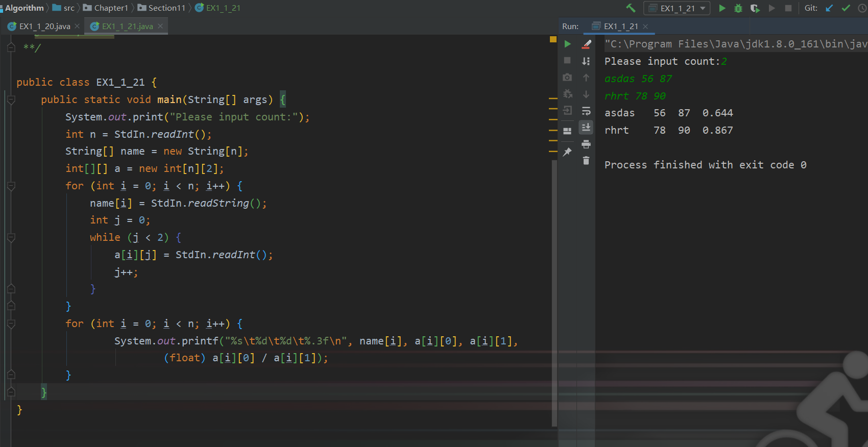The width and height of the screenshot is (868, 447).
Task: Close the EX1_1_21.java tab
Action: (160, 26)
